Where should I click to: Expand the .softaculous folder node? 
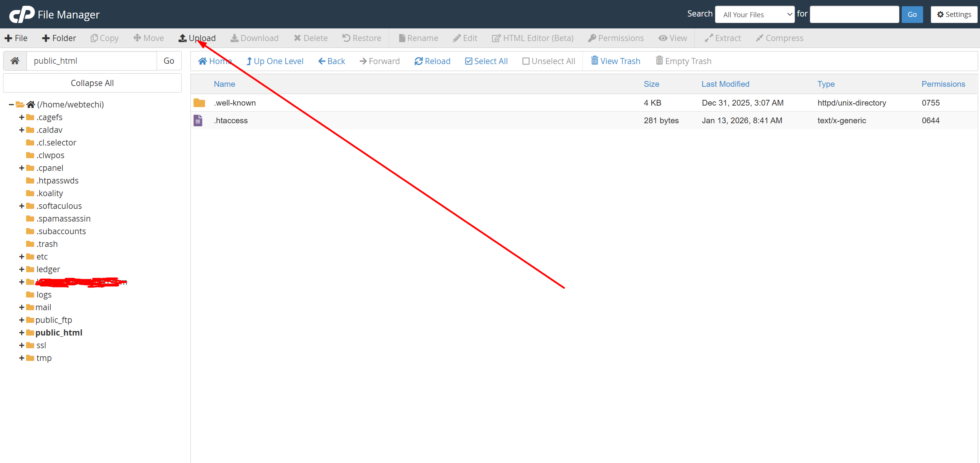coord(22,206)
